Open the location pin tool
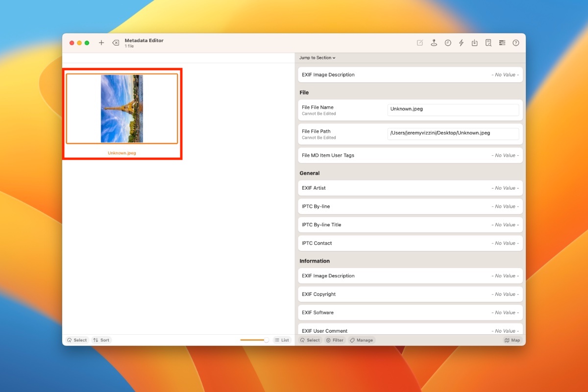This screenshot has width=588, height=392. [x=434, y=43]
